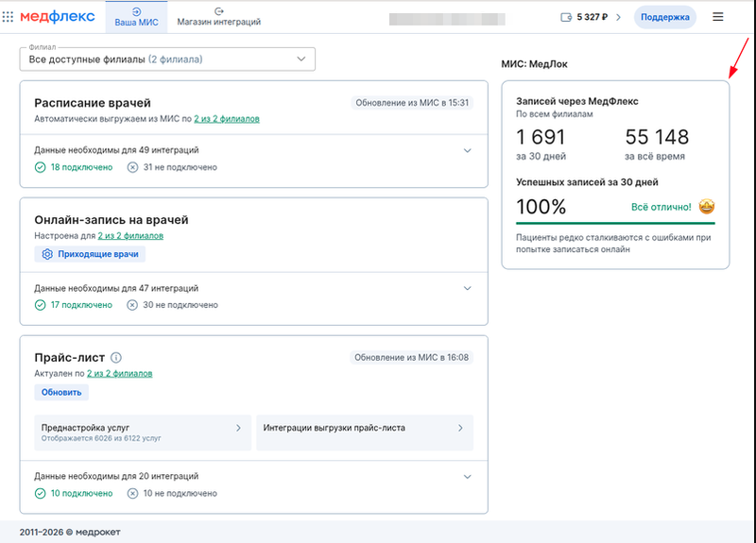Image resolution: width=756 pixels, height=543 pixels.
Task: Expand the Онлайн-запись integrations chevron
Action: click(x=467, y=288)
